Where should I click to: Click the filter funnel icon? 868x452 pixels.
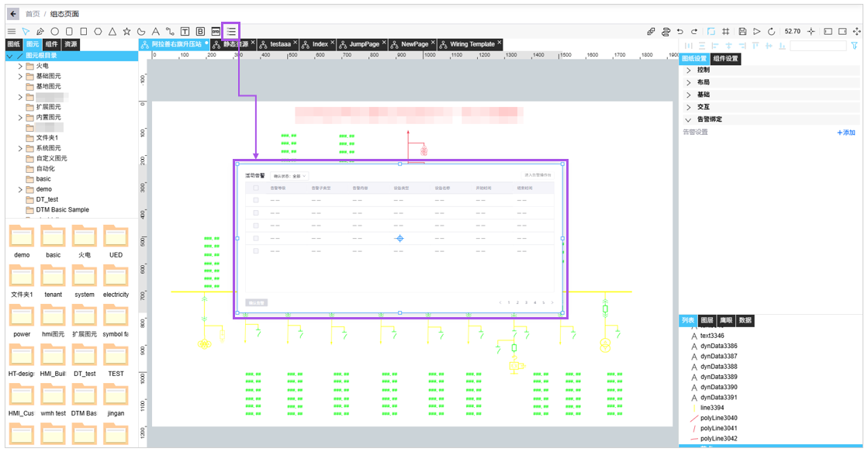(854, 46)
